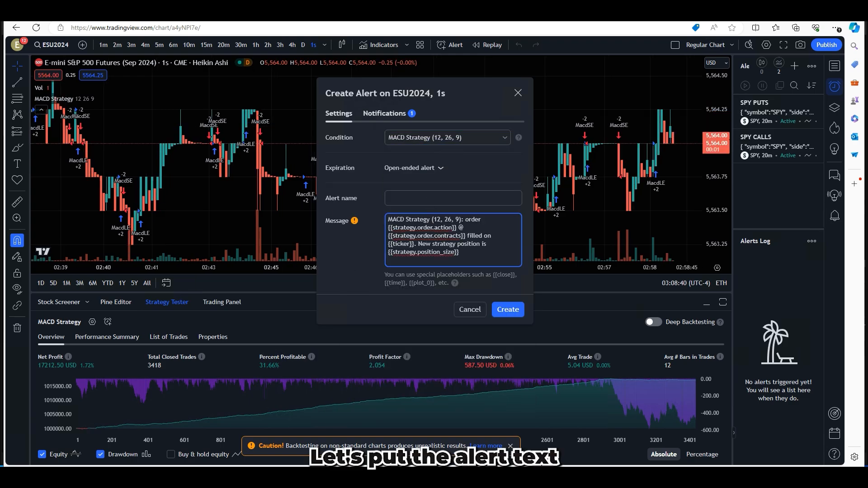Enable the Drawdown checkbox display
Viewport: 868px width, 488px height.
pos(100,454)
